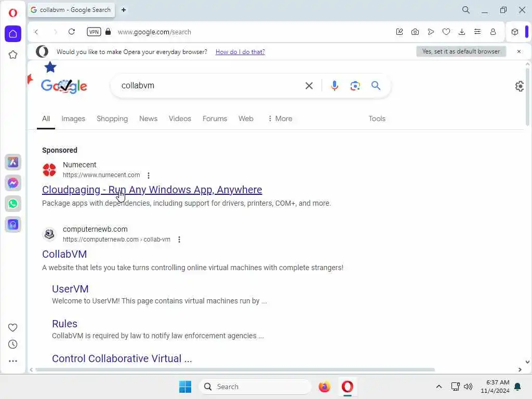Toggle the VPN badge
532x399 pixels.
pyautogui.click(x=94, y=32)
